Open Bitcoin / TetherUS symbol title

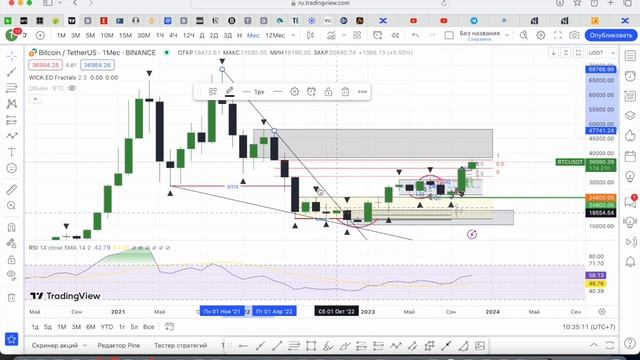[97, 53]
